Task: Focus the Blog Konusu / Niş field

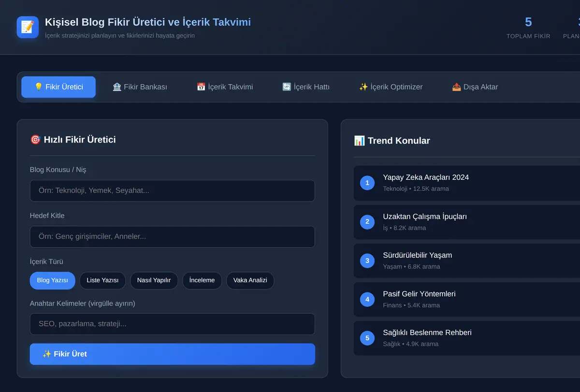Action: [x=172, y=191]
